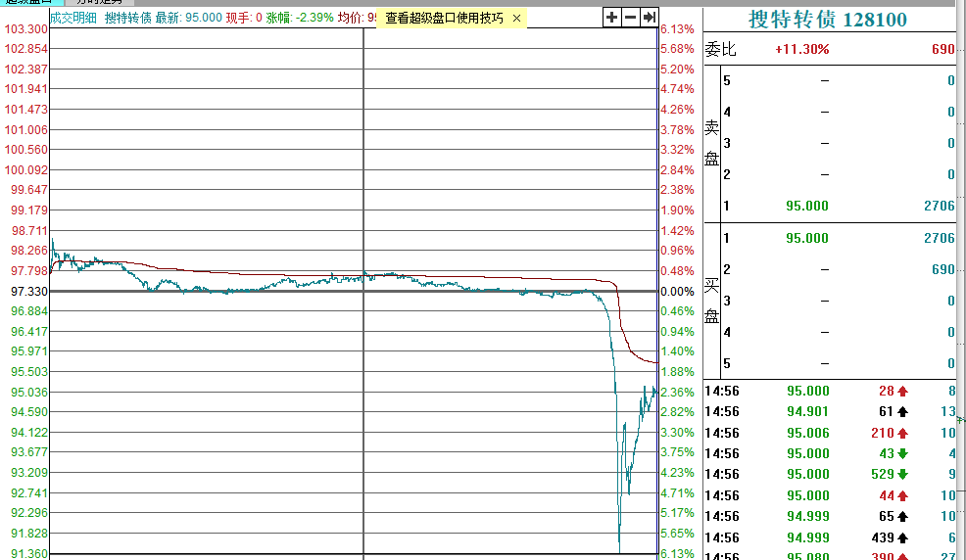Viewport: 966px width, 560px height.
Task: Click the 95.036 price axis label
Action: pyautogui.click(x=29, y=392)
